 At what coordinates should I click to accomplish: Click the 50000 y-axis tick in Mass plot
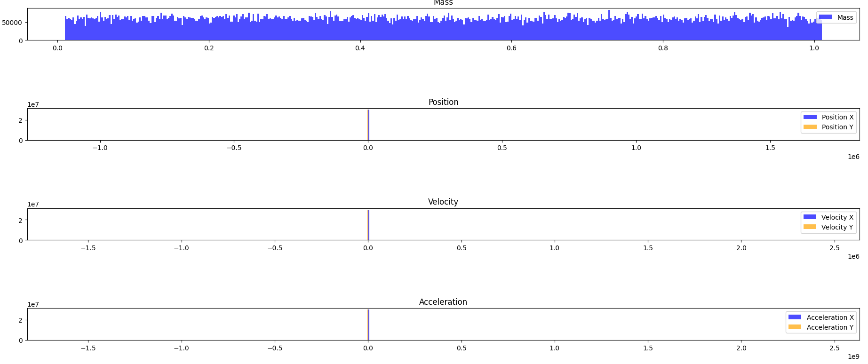[x=12, y=23]
